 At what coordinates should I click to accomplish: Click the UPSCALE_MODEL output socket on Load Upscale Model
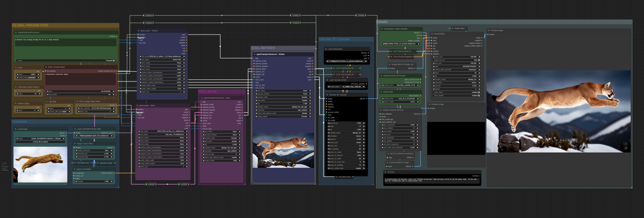pos(366,84)
